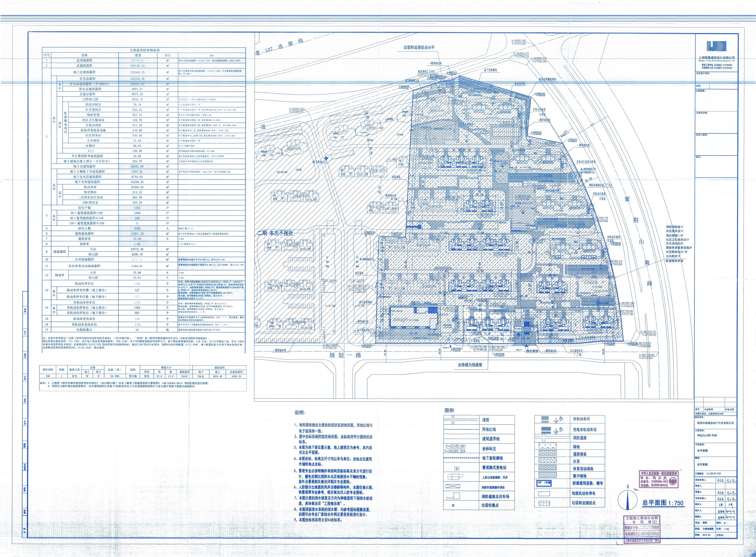Click the landscape box substation legend symbol
The image size is (756, 557).
[x=457, y=468]
